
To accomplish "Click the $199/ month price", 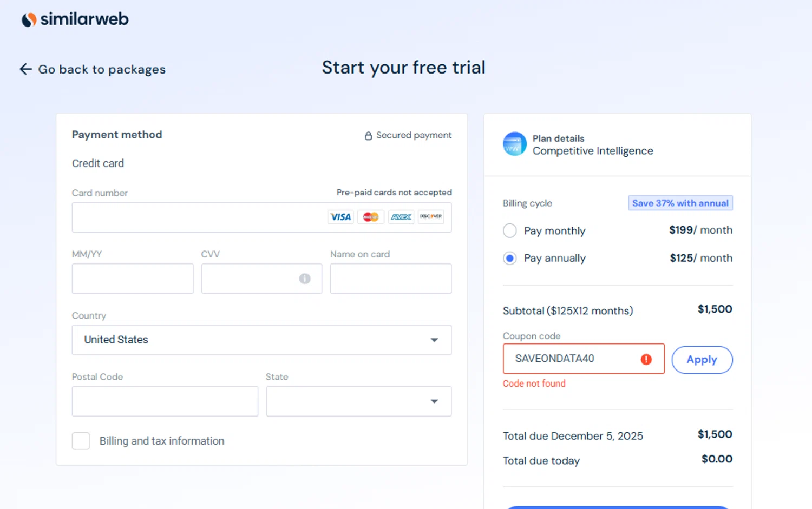I will click(701, 230).
